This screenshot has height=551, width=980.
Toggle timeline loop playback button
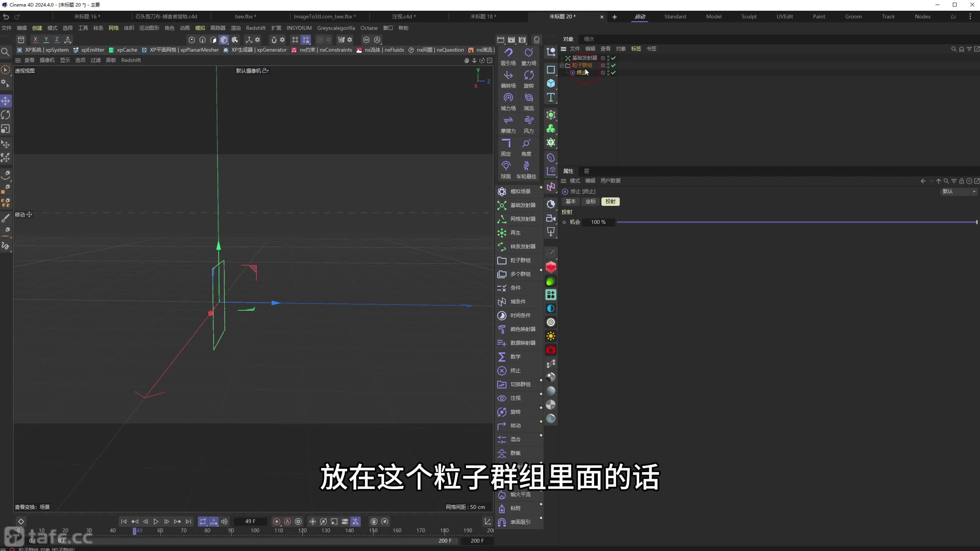[203, 522]
